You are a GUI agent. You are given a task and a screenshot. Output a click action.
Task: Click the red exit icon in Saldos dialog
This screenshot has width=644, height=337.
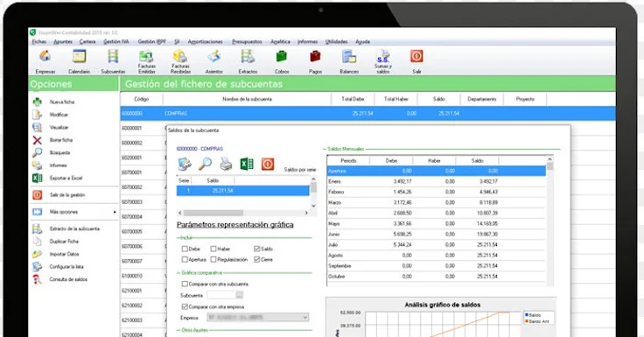pos(268,165)
